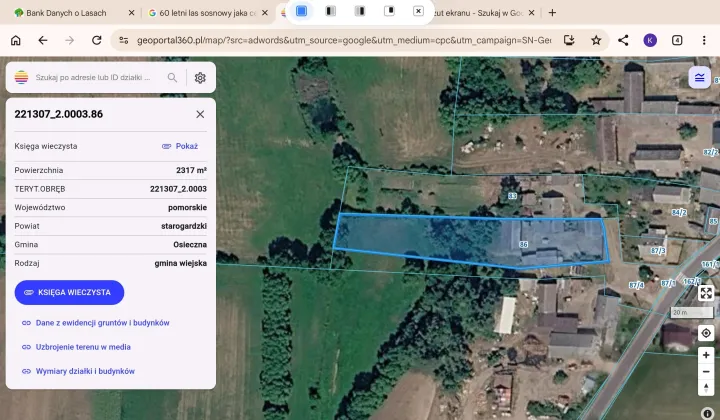The image size is (720, 420).
Task: Click the Rodzaj value gmina wiejska
Action: coord(180,263)
